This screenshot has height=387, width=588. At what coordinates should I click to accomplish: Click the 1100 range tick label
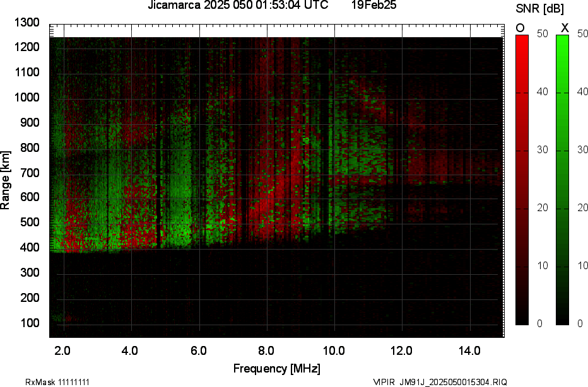coord(27,72)
